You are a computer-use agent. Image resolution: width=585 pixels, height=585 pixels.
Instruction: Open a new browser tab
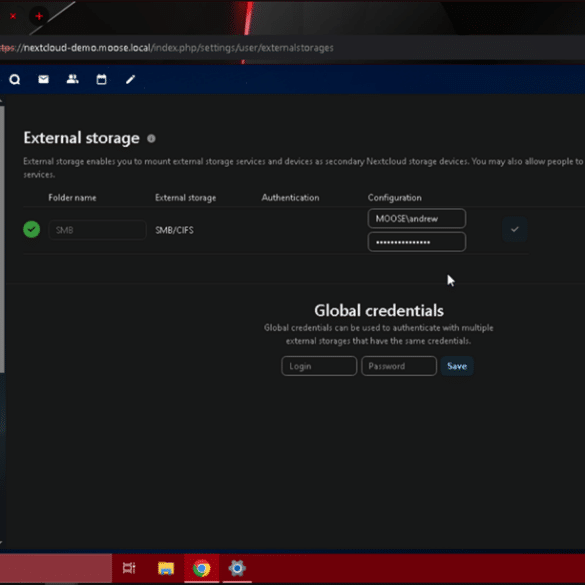tap(39, 16)
